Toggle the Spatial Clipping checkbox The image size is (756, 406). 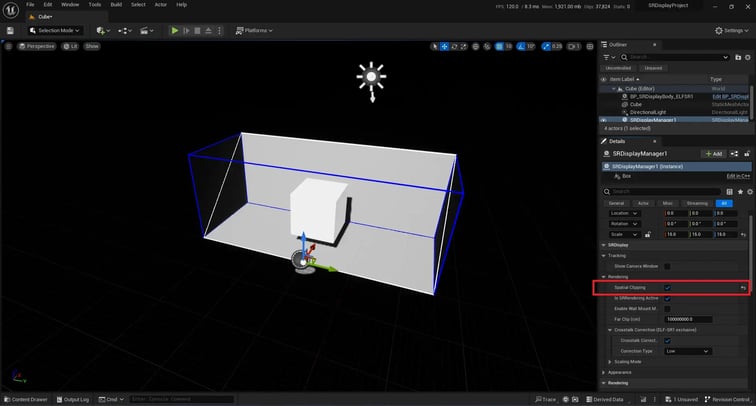point(667,288)
